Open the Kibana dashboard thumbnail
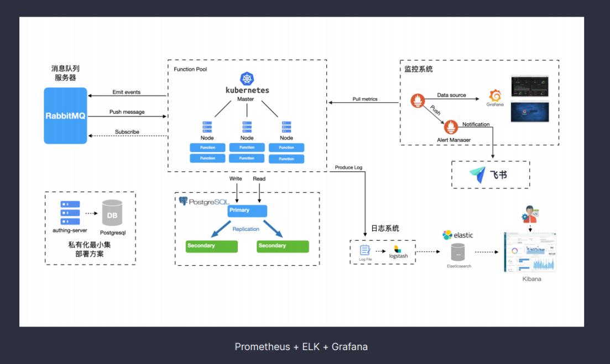 [530, 252]
